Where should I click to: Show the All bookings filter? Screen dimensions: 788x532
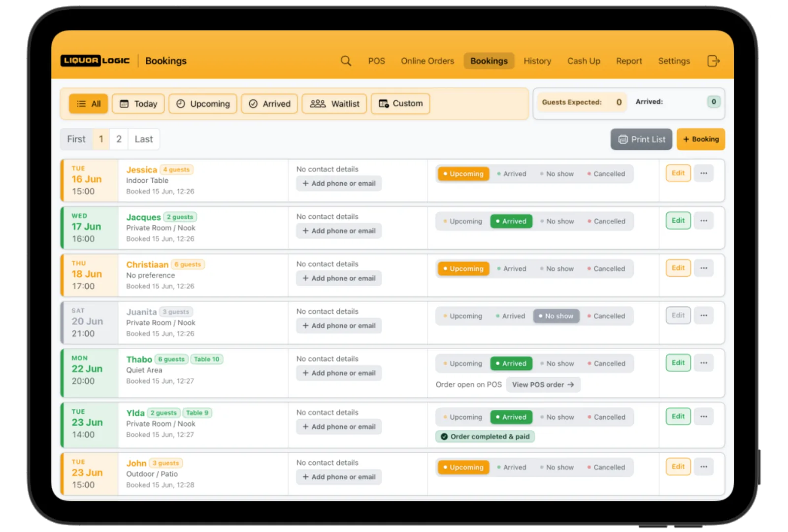coord(89,104)
